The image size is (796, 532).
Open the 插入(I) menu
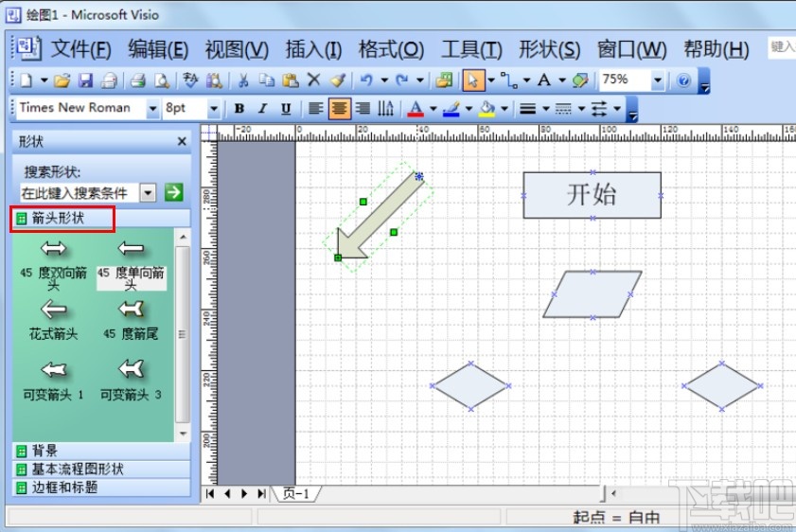click(x=313, y=50)
